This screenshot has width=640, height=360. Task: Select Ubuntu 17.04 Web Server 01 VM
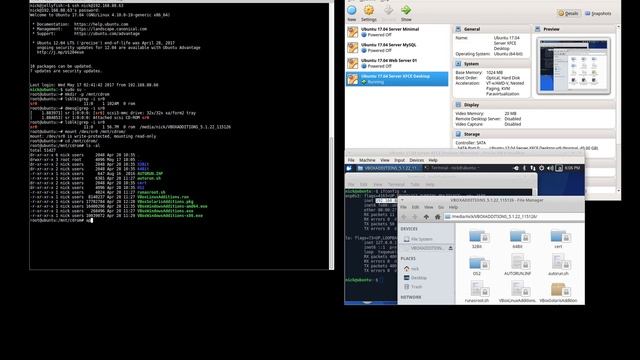pyautogui.click(x=397, y=63)
